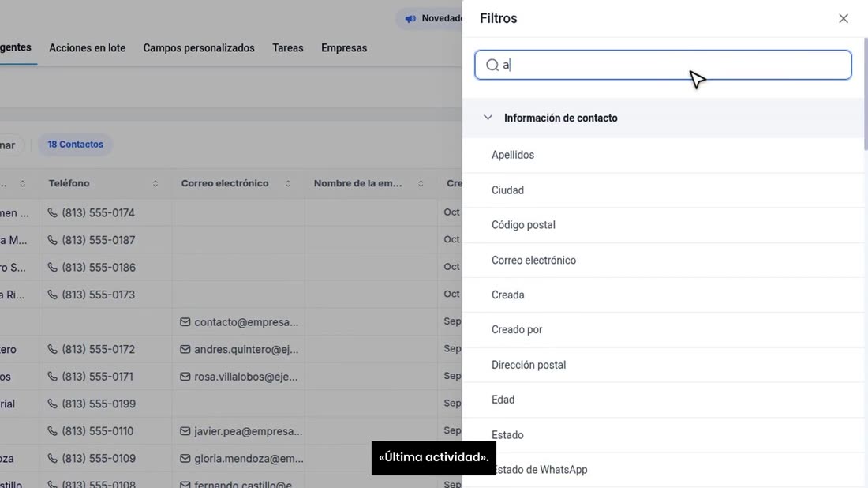The height and width of the screenshot is (488, 868).
Task: Click phone icon for (813) 555-0186
Action: [x=53, y=267]
